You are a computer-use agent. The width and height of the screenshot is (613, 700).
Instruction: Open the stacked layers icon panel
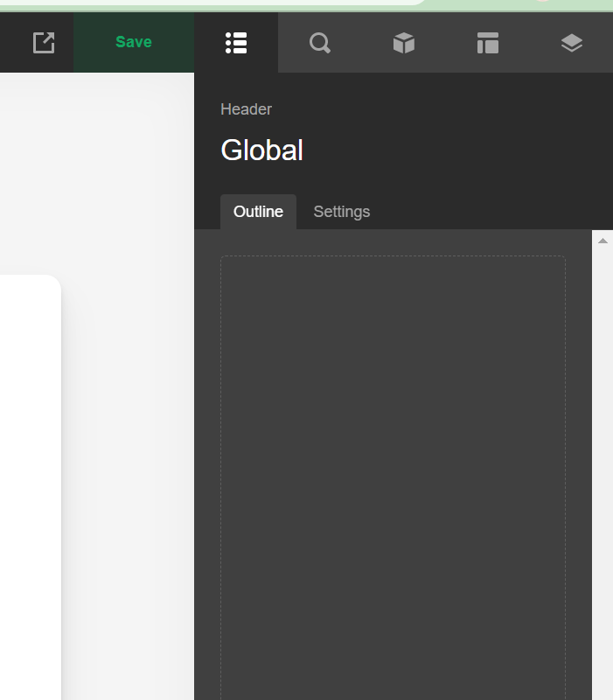point(571,42)
